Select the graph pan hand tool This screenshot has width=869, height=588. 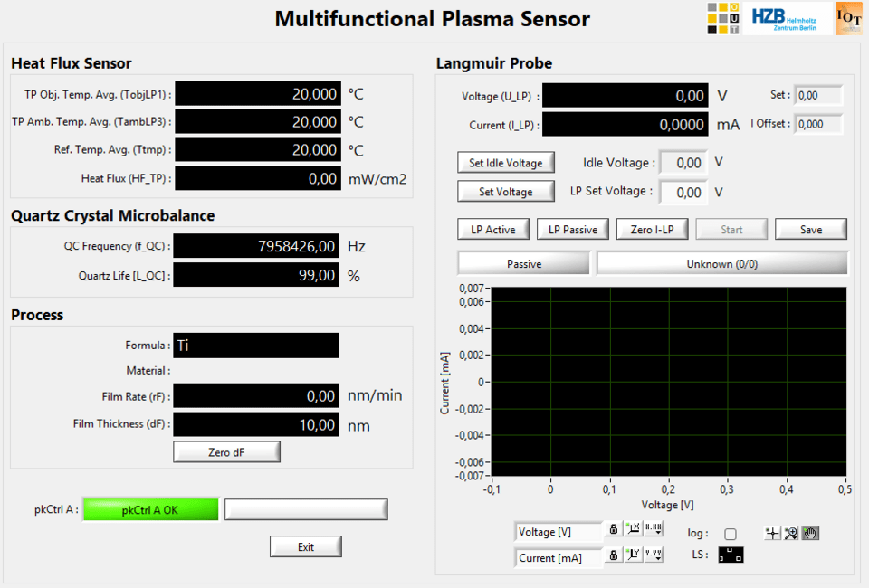(x=810, y=533)
